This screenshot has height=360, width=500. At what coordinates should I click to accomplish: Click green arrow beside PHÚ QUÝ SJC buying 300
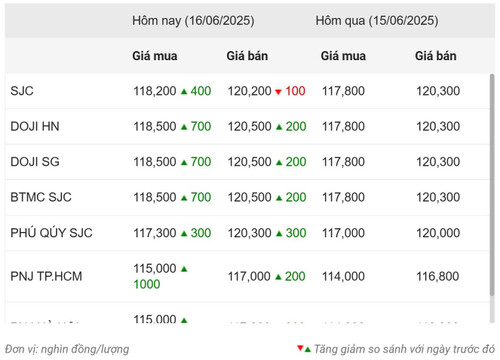pyautogui.click(x=184, y=233)
